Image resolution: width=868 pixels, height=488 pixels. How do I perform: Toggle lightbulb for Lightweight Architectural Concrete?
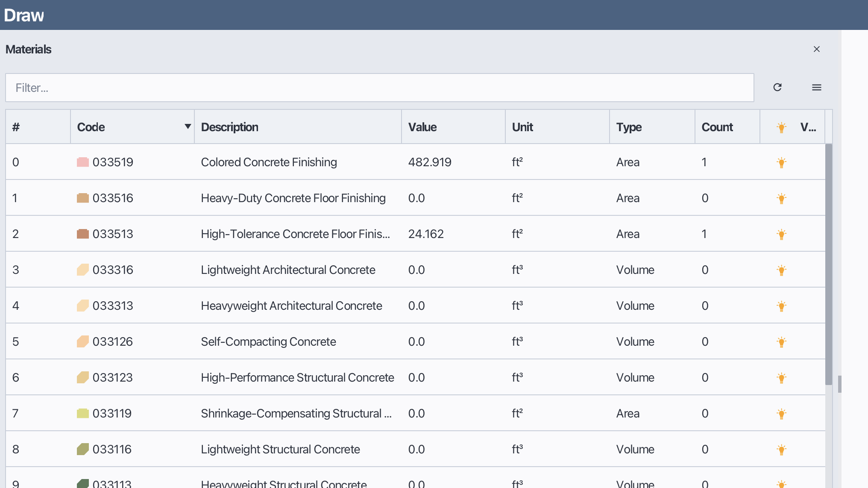(x=781, y=270)
